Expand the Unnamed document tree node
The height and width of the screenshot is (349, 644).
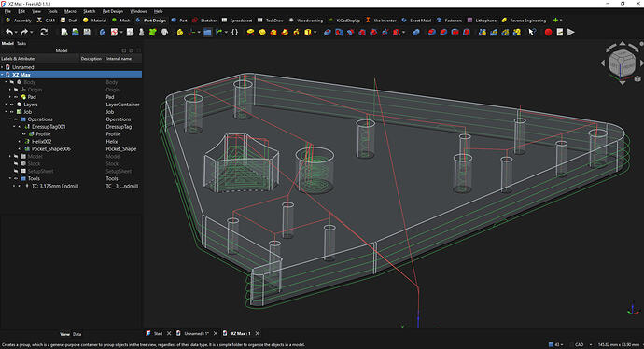(3, 67)
